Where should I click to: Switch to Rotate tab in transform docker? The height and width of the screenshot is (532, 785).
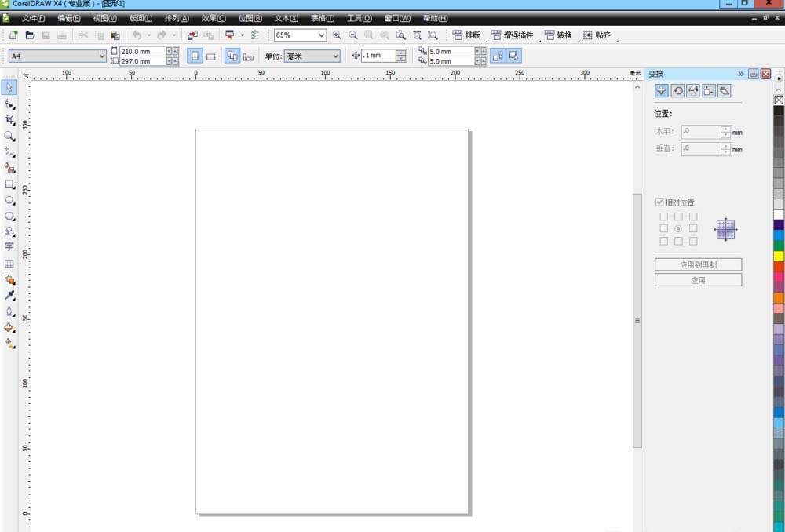[677, 91]
